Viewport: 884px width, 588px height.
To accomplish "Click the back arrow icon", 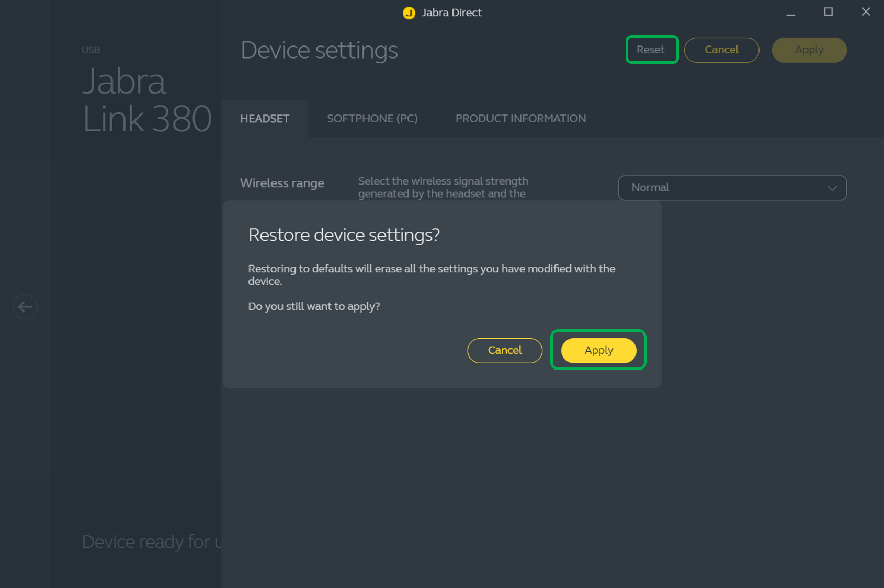I will 25,307.
